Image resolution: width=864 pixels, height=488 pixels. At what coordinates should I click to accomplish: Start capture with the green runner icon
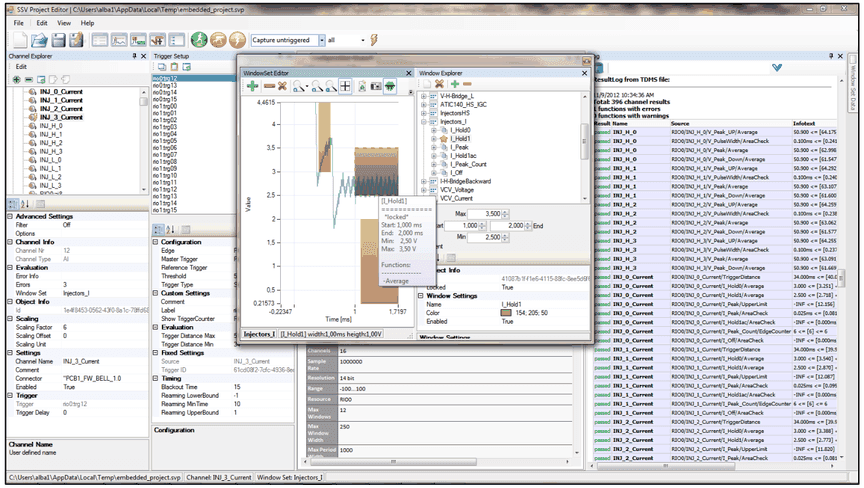click(x=199, y=40)
